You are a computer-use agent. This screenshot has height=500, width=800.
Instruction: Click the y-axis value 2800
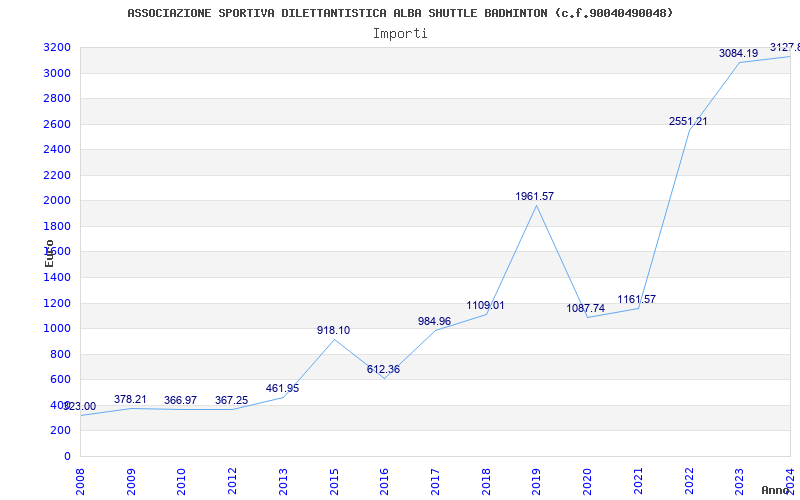[x=57, y=99]
